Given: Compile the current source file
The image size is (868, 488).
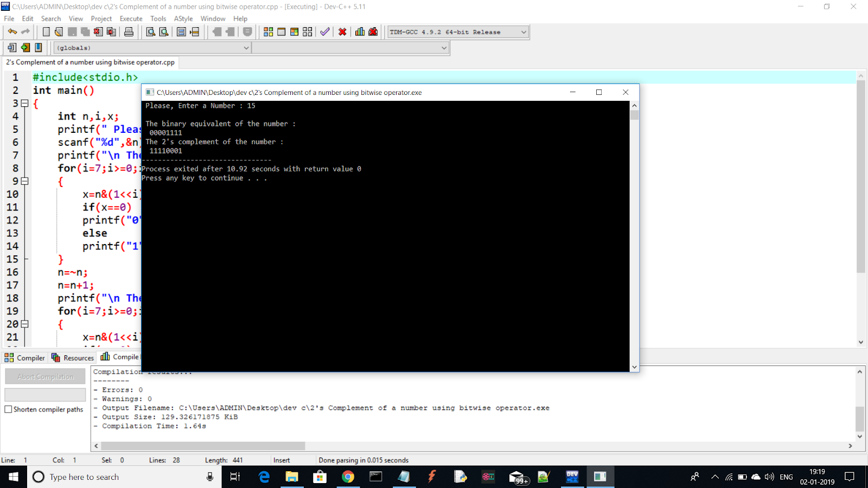Looking at the screenshot, I should coord(268,31).
